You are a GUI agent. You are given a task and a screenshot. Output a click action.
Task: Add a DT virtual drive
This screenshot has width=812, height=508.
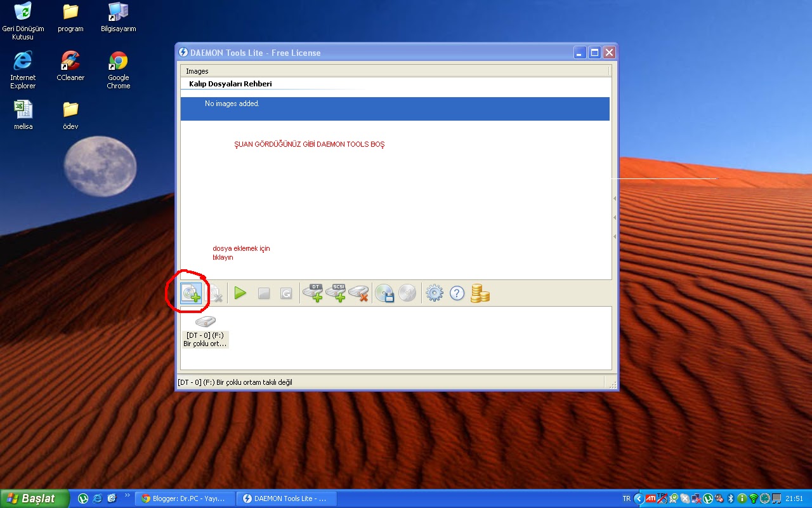click(x=313, y=293)
